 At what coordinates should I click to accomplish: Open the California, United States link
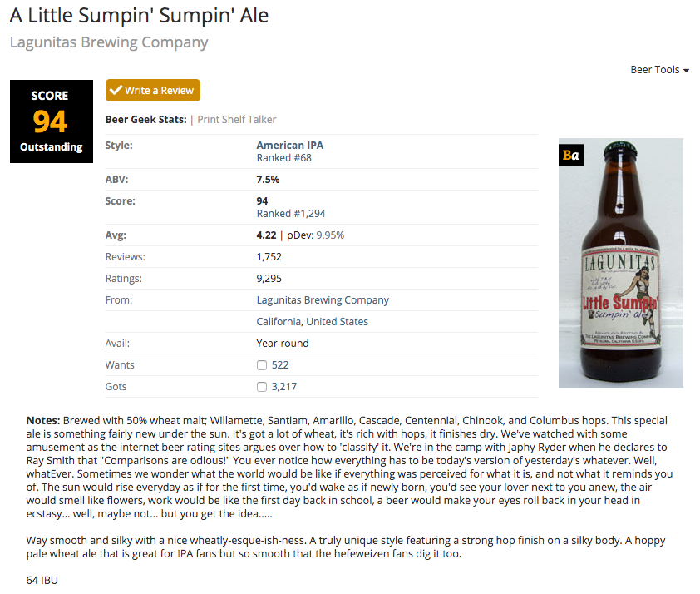(312, 322)
